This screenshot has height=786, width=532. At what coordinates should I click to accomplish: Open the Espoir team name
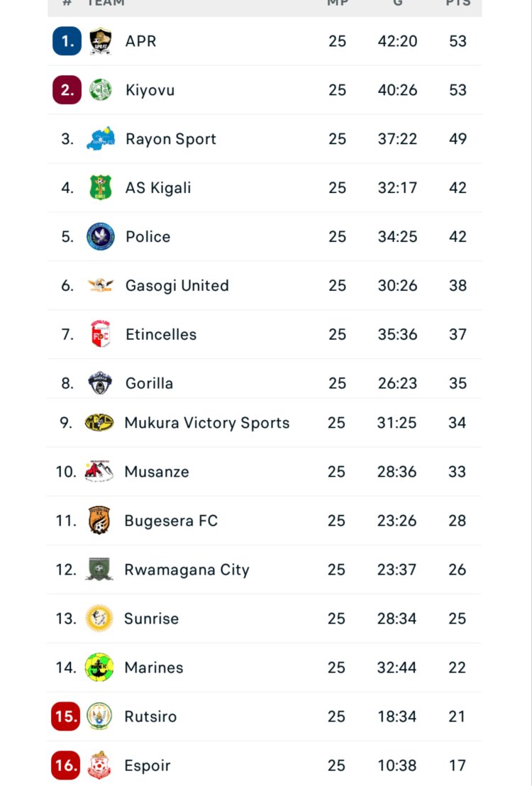(148, 765)
